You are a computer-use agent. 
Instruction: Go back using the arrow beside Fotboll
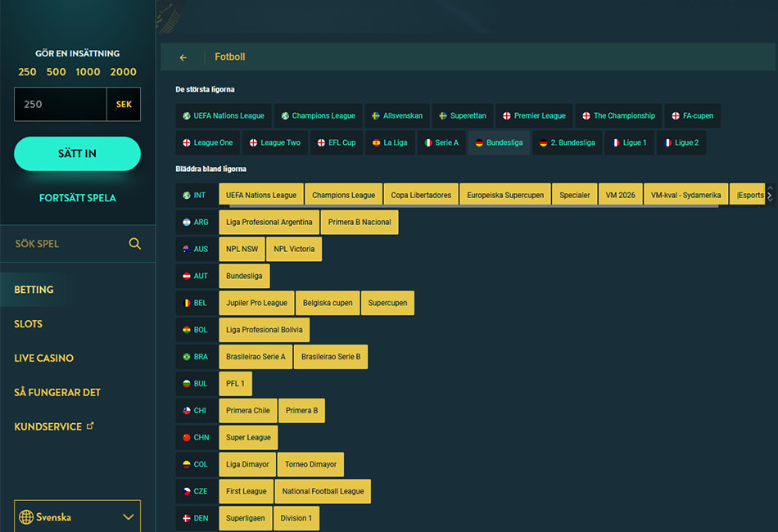click(183, 57)
